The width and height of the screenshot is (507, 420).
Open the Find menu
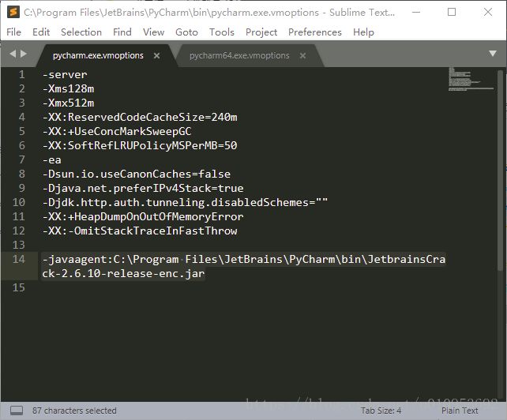click(122, 32)
